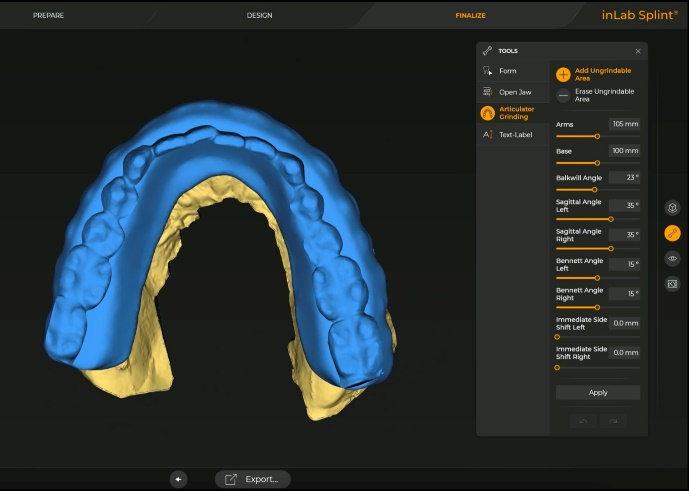
Task: Click the back arrow button
Action: coord(178,479)
